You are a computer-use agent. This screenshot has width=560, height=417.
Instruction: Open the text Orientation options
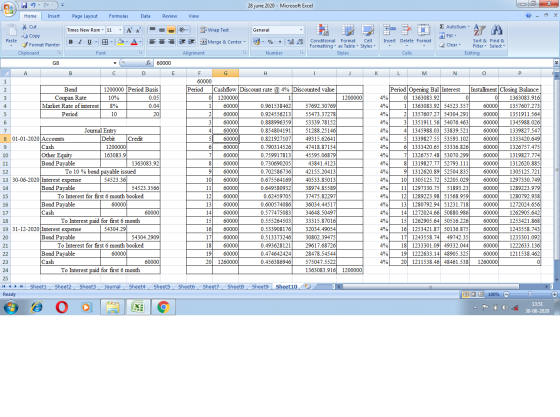[183, 30]
